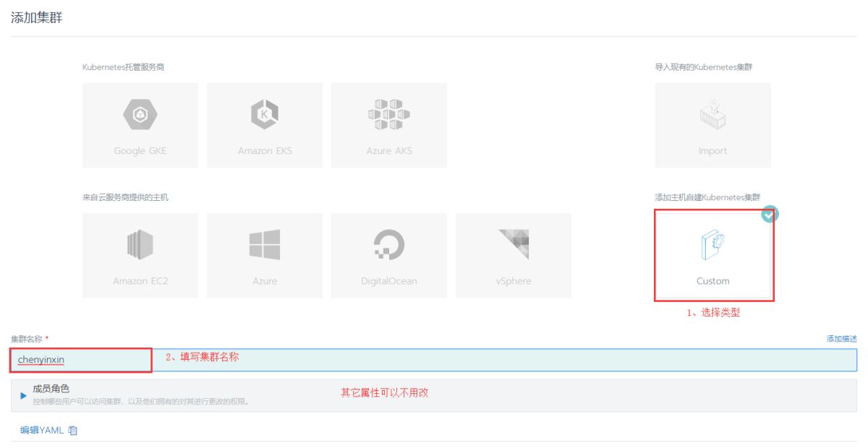Expand the 成员角色 section arrow
Viewport: 868px width, 448px height.
point(24,396)
